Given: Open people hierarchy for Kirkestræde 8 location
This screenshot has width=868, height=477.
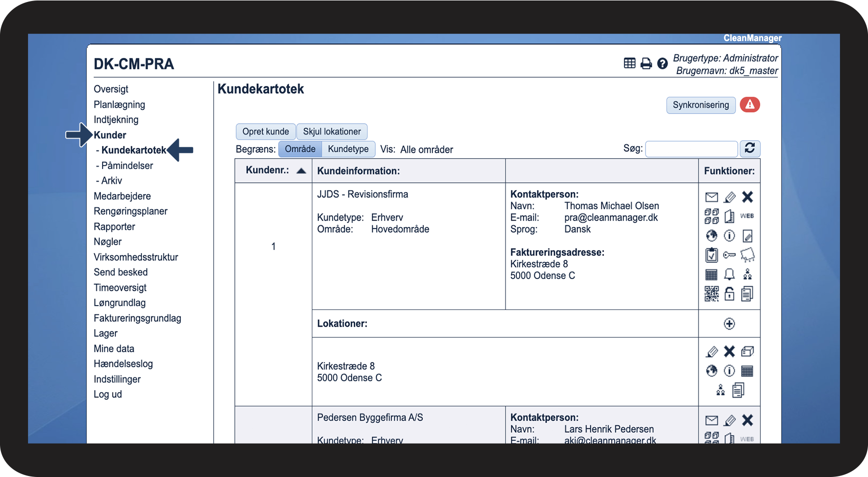Looking at the screenshot, I should click(x=721, y=390).
